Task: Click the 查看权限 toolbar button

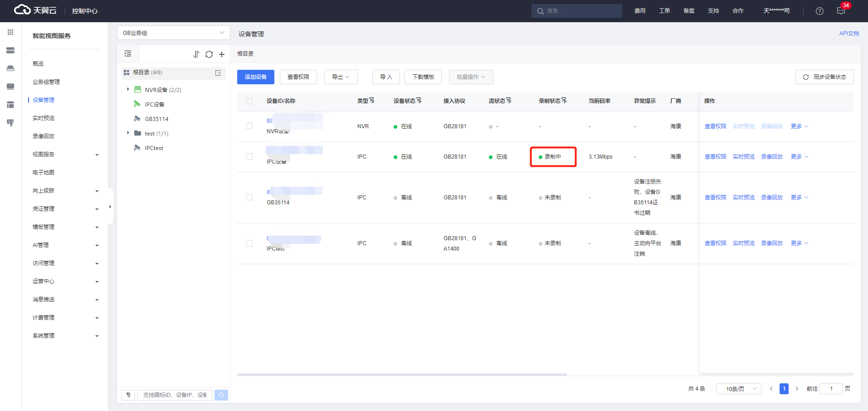Action: click(298, 77)
